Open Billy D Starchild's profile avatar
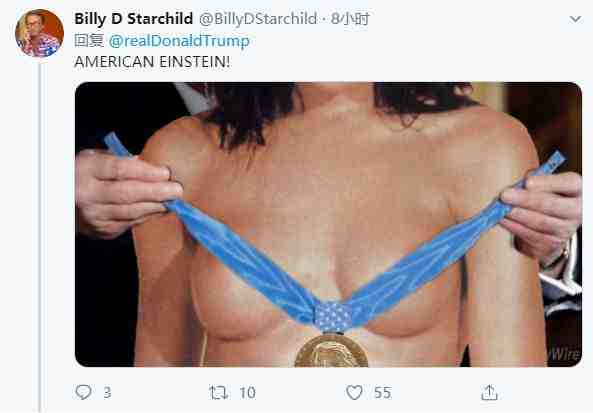The image size is (593, 413). point(39,33)
